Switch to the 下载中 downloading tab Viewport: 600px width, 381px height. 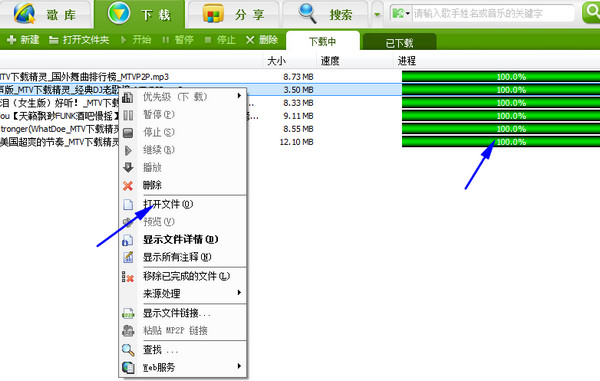pyautogui.click(x=323, y=41)
